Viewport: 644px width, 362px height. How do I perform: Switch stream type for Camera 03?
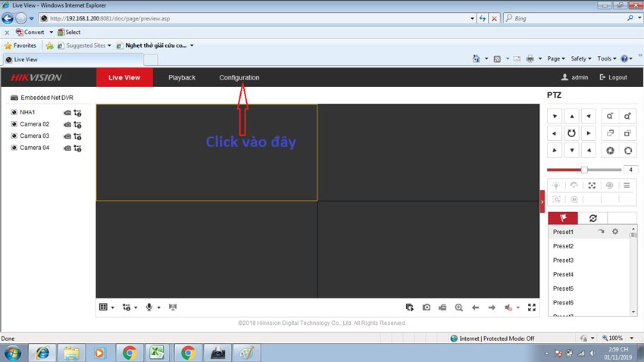tap(77, 136)
